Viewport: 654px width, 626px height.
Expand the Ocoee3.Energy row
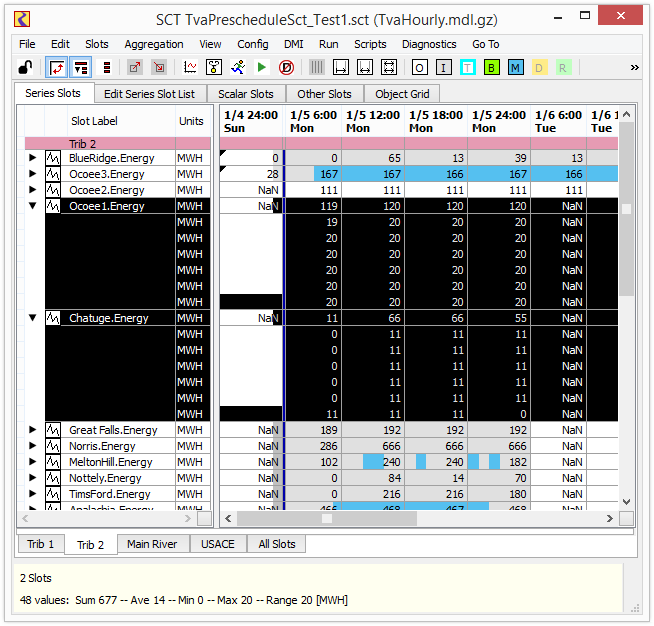(33, 174)
